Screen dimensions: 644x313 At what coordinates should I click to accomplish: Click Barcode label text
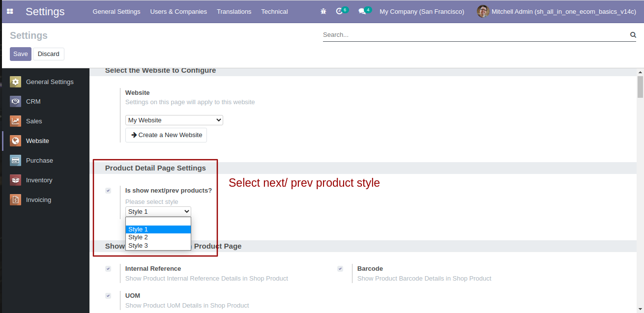[x=370, y=269]
